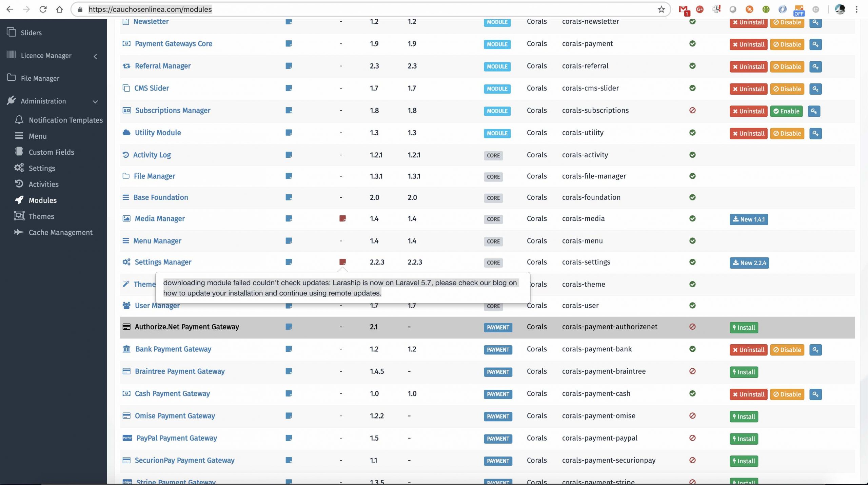The width and height of the screenshot is (868, 485).
Task: Click Media Manager green enabled status icon
Action: click(x=692, y=218)
